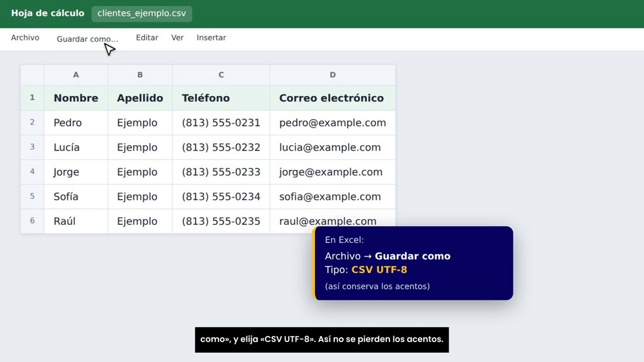
Task: Select the jorge@example.com cell
Action: [x=333, y=172]
